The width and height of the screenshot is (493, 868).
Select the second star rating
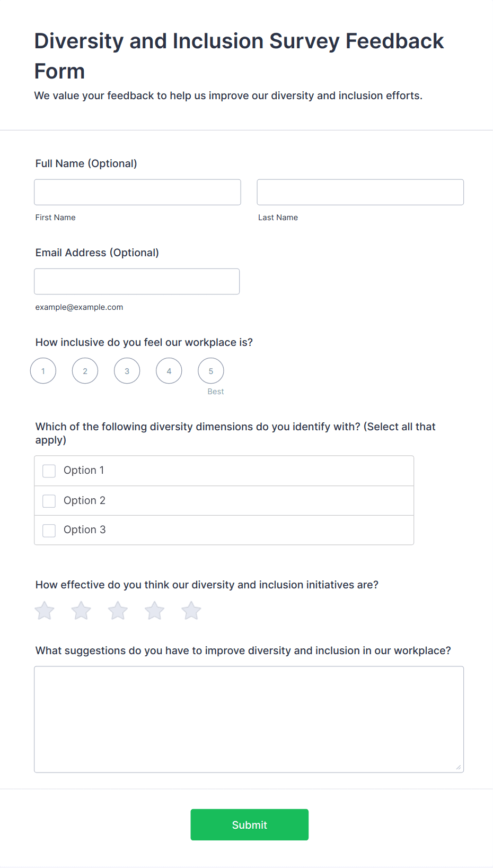tap(81, 611)
